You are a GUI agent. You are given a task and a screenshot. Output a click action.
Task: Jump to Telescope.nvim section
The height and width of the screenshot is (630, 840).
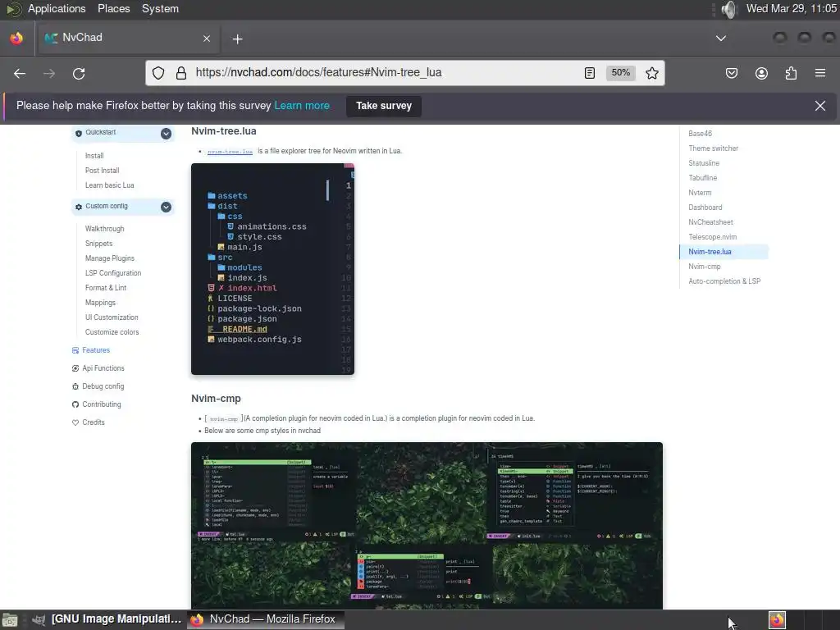coord(713,237)
